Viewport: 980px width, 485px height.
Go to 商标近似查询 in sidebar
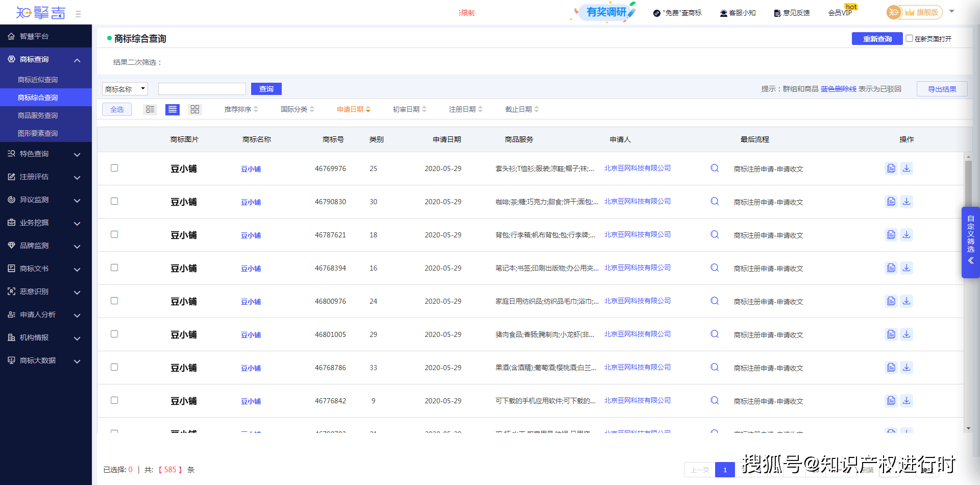click(38, 80)
